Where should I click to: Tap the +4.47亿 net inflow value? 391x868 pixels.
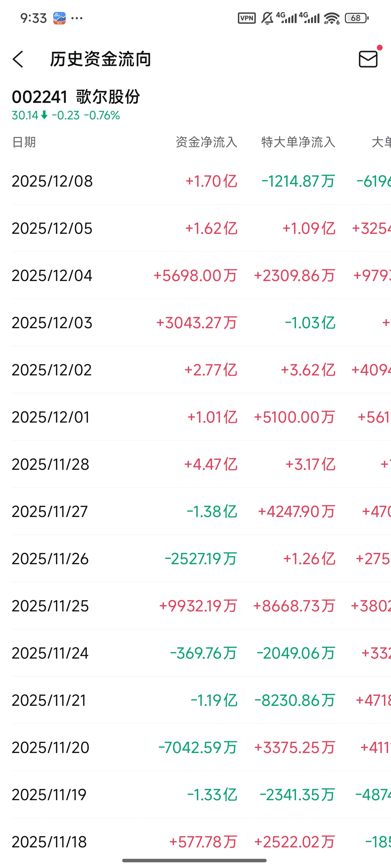tap(211, 464)
